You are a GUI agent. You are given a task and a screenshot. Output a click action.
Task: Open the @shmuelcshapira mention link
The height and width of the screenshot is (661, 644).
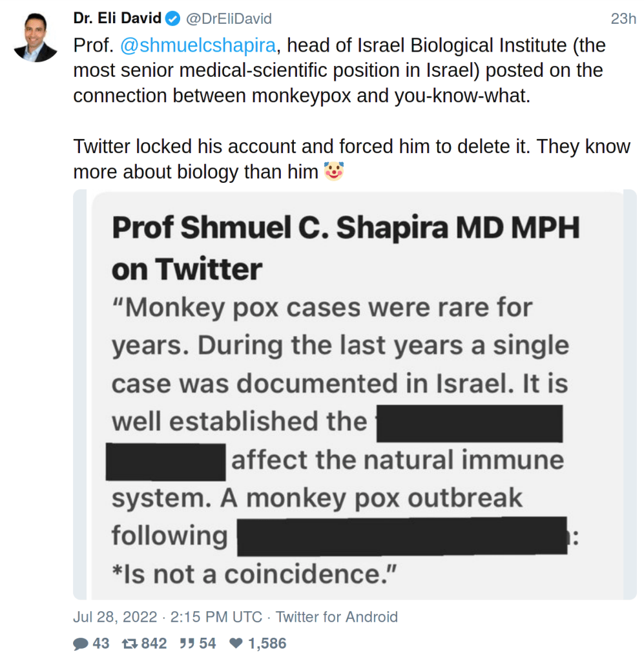(199, 46)
